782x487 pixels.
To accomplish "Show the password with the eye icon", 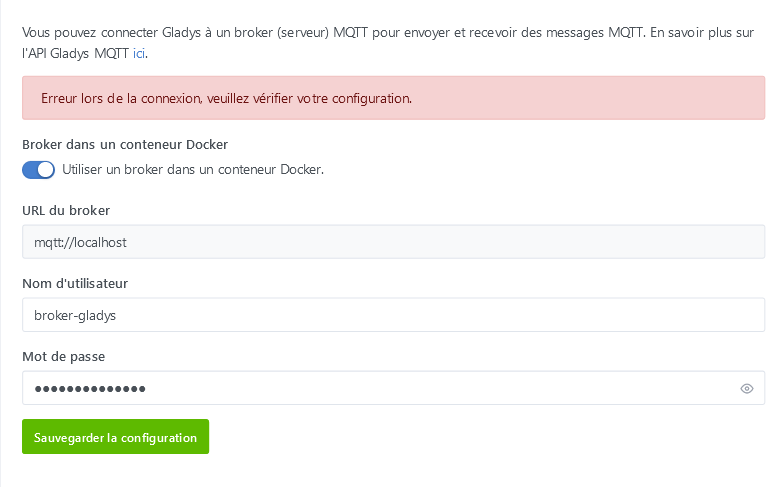I will (x=746, y=389).
